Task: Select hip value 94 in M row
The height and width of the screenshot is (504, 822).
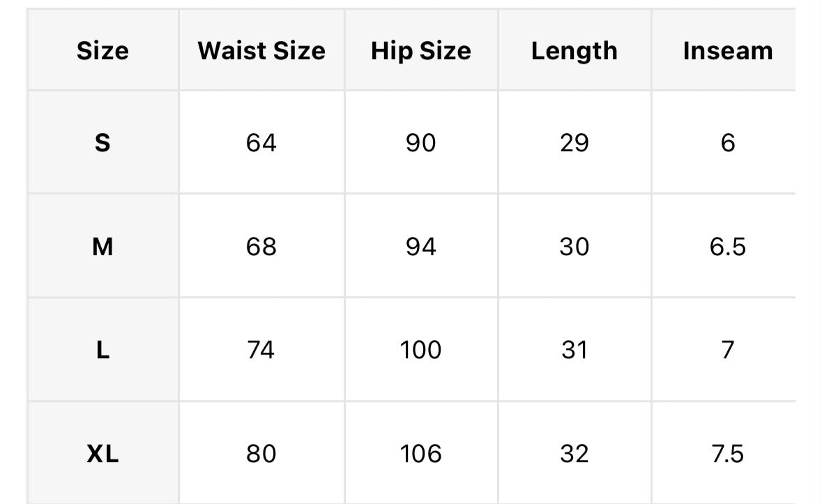Action: click(421, 246)
